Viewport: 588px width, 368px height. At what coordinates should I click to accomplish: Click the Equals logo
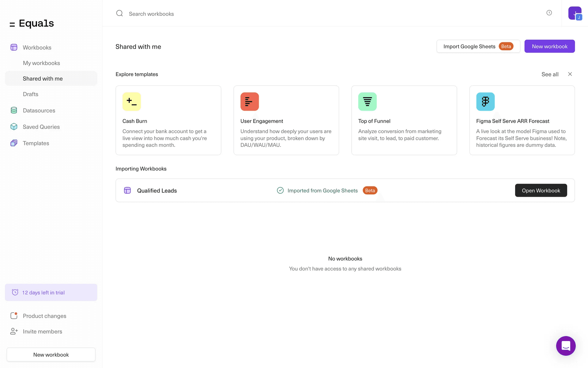[32, 23]
